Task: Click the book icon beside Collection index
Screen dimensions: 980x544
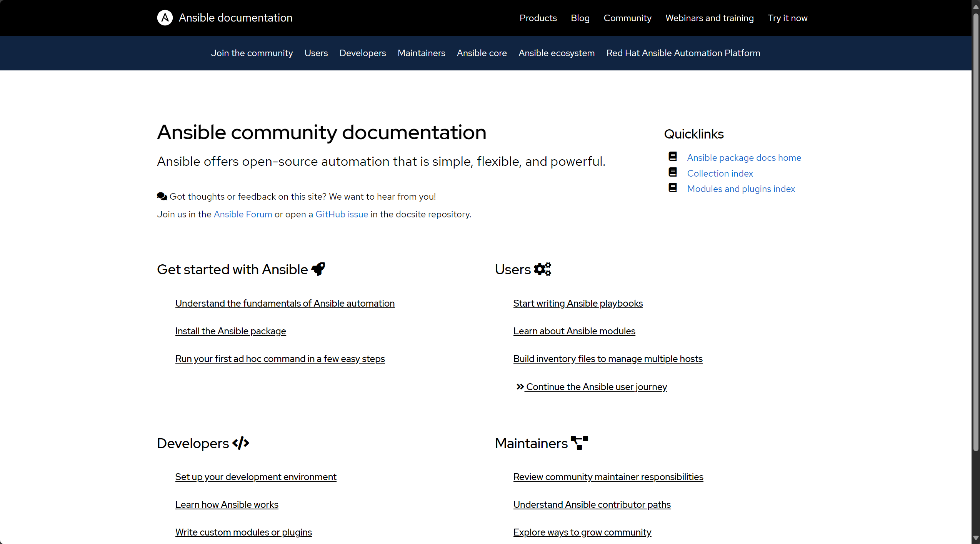Action: [x=673, y=172]
